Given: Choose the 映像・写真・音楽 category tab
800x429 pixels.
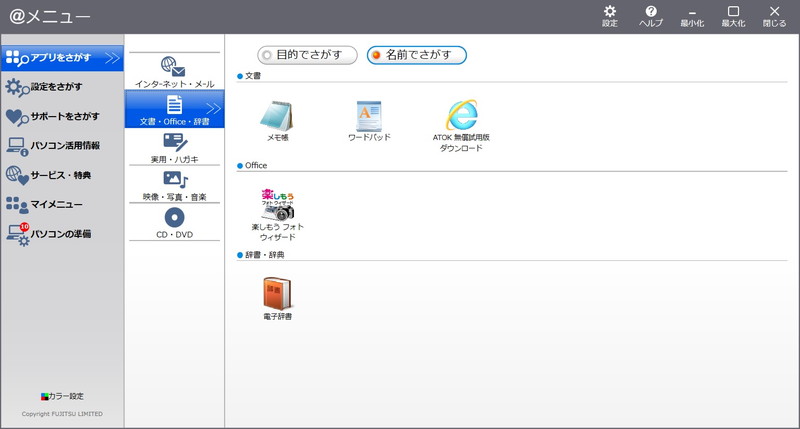Looking at the screenshot, I should [x=175, y=183].
